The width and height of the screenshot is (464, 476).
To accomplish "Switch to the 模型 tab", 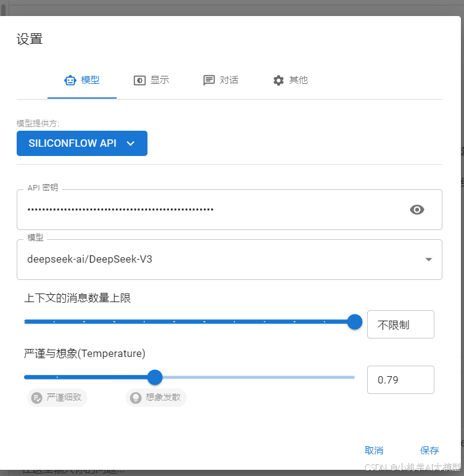I will [x=81, y=80].
